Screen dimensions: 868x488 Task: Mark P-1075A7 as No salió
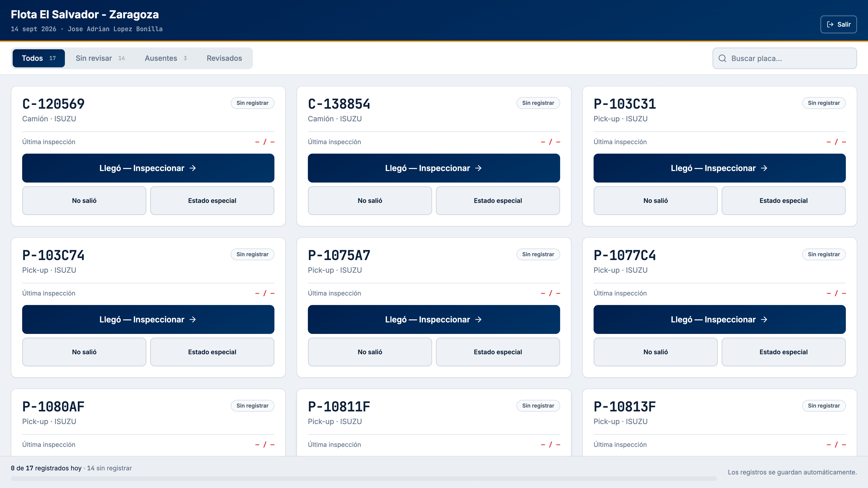(370, 352)
